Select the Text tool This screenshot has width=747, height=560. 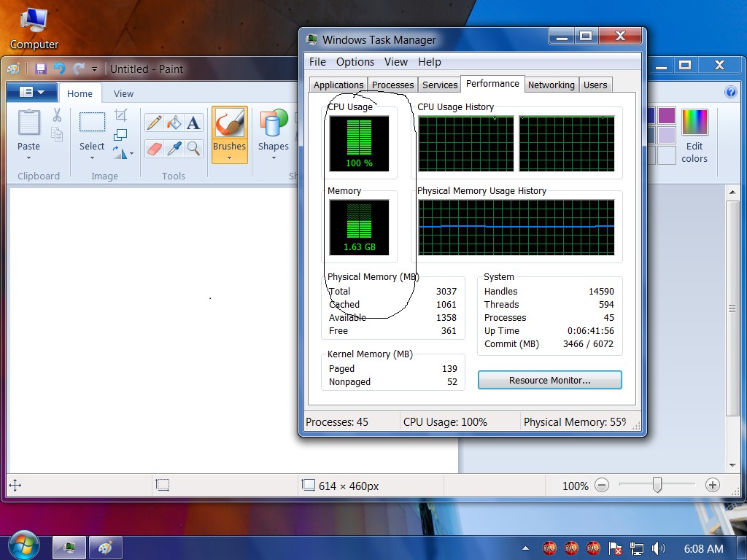pyautogui.click(x=193, y=122)
